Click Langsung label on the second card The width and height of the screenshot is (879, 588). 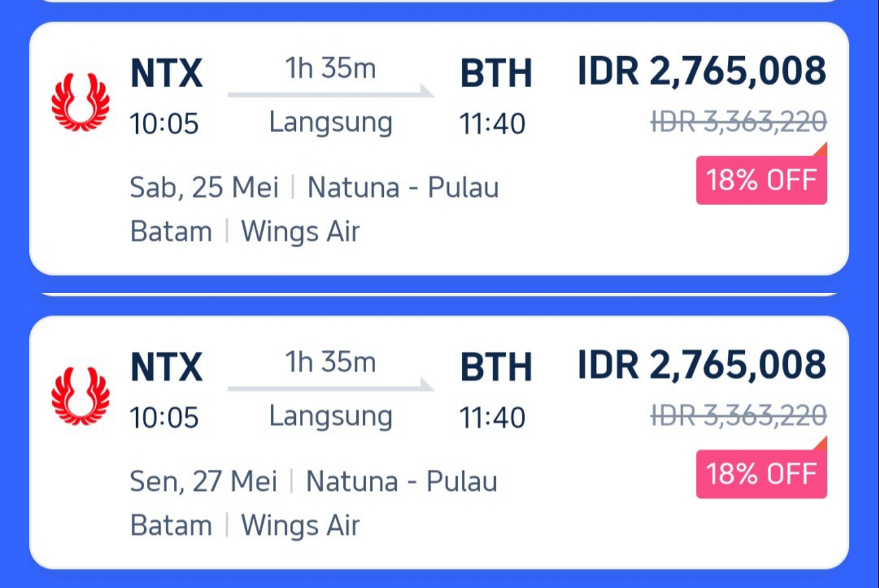(331, 416)
